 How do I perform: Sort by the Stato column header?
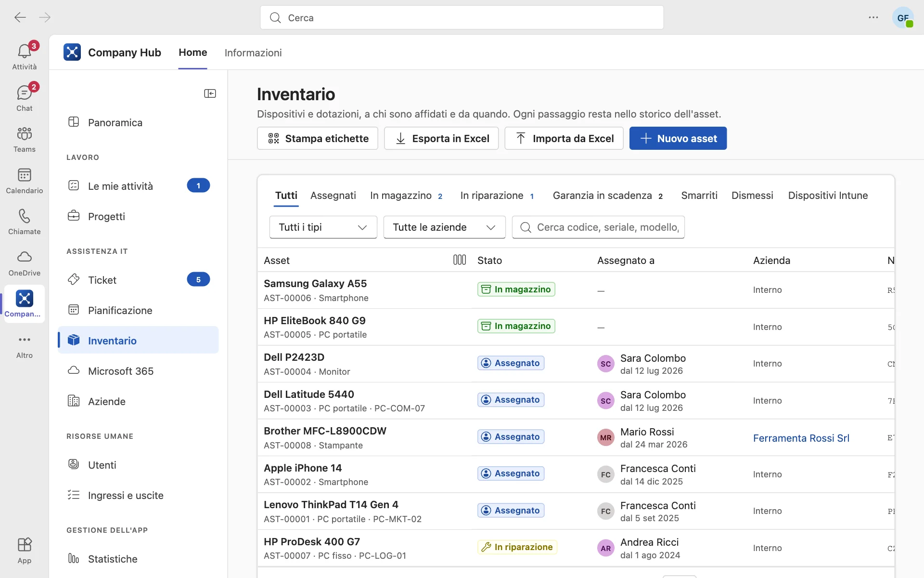489,261
